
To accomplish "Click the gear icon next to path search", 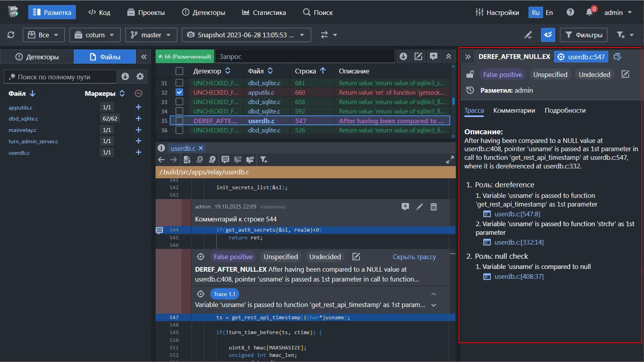I will (x=140, y=77).
